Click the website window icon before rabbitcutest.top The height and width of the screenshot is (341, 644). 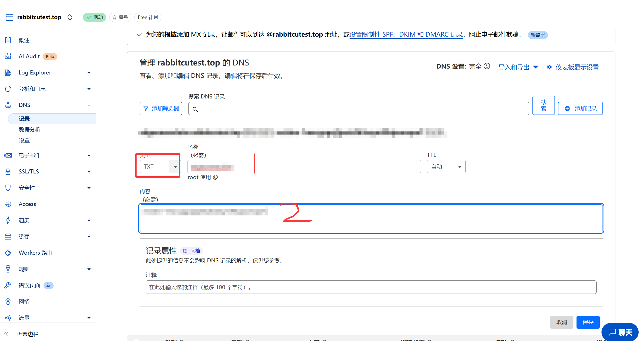[10, 17]
